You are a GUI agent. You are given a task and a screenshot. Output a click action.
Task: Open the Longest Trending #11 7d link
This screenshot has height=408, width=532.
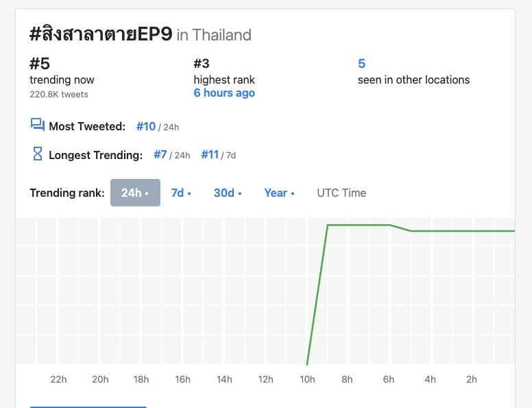pos(210,155)
